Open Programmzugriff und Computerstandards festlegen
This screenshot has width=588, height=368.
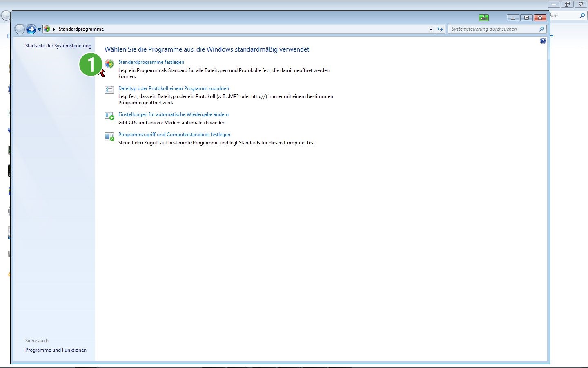174,135
